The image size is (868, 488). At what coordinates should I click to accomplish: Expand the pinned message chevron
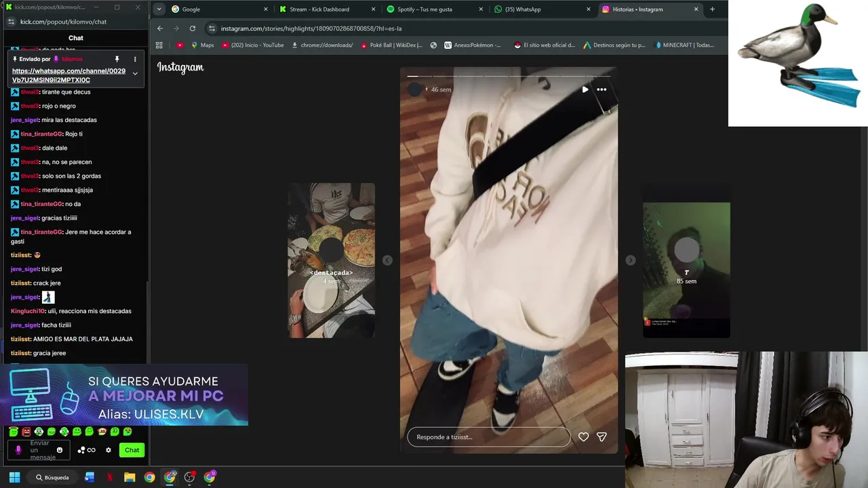tap(135, 73)
